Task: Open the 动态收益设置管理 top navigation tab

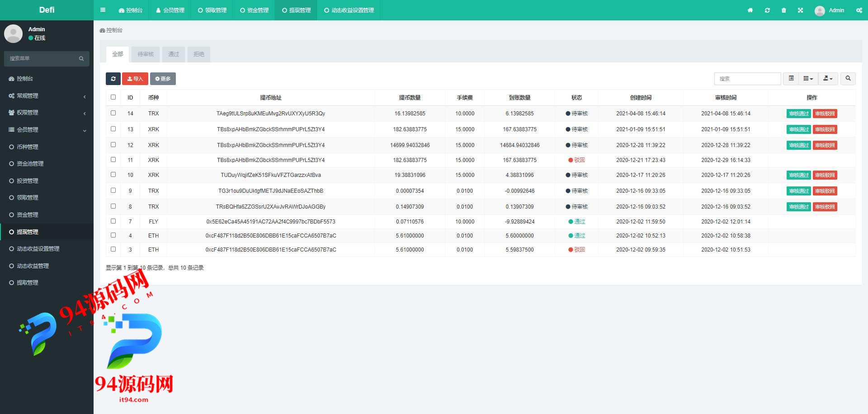Action: (349, 10)
